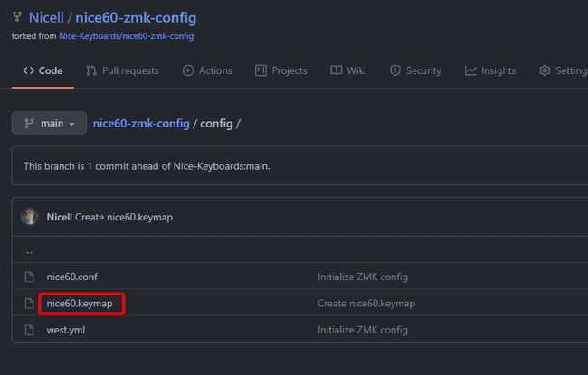The image size is (588, 375).
Task: Click the Nicell owner link in header
Action: pyautogui.click(x=46, y=17)
